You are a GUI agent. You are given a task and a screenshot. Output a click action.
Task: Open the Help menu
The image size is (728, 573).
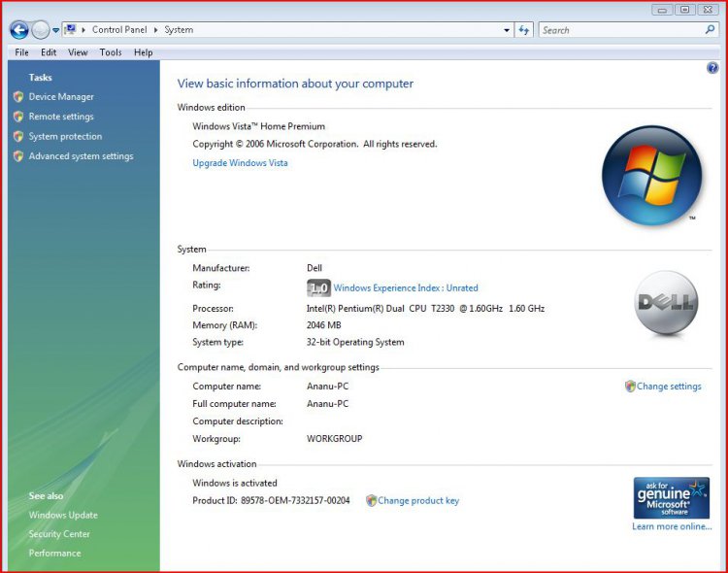143,52
